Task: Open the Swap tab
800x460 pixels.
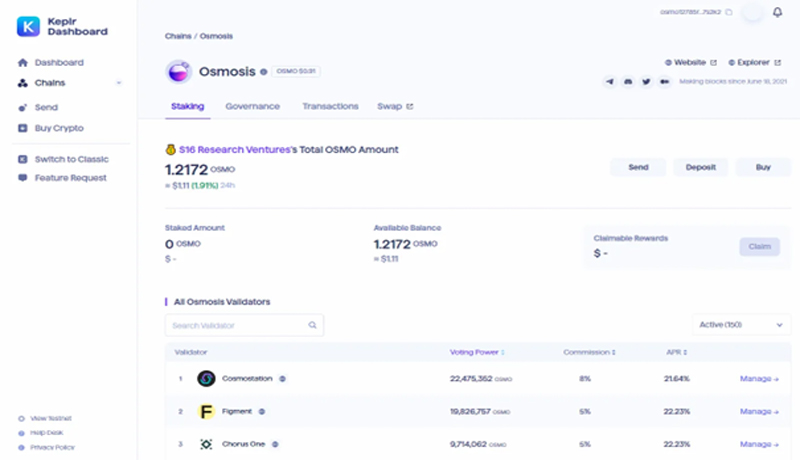Action: (395, 107)
